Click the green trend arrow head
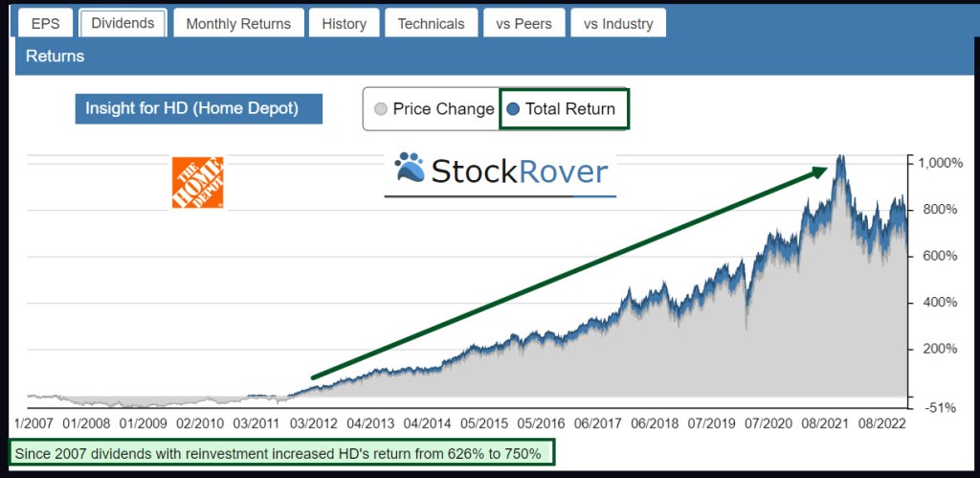This screenshot has width=980, height=478. [819, 171]
